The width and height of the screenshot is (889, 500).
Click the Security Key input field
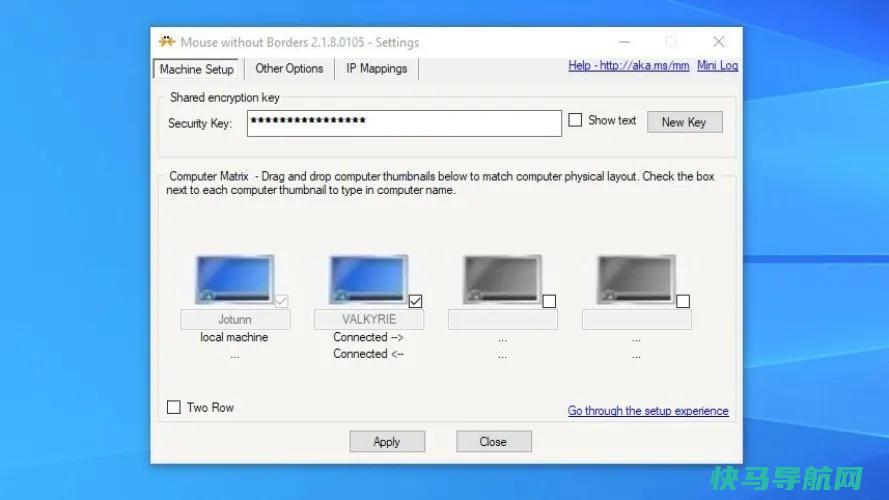click(404, 123)
